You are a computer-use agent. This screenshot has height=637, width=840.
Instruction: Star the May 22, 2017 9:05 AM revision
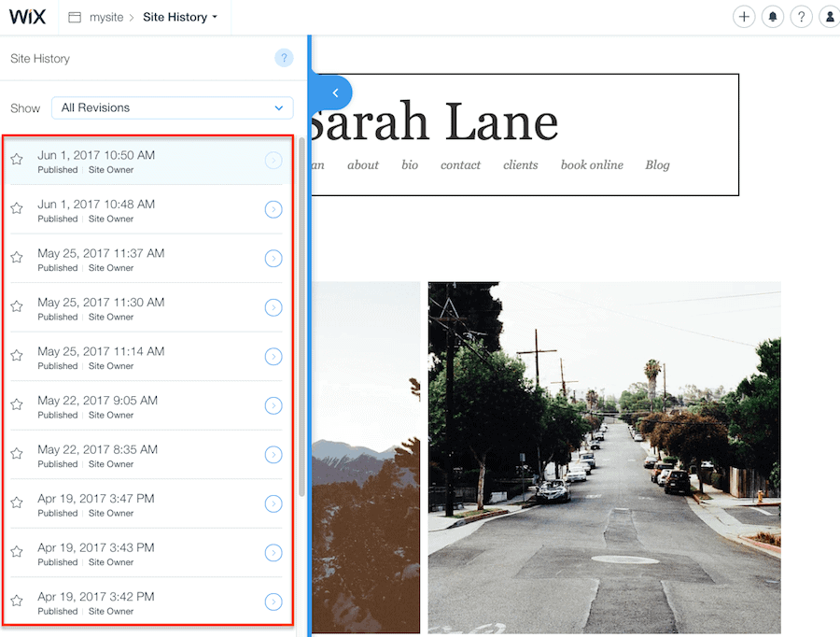(x=17, y=405)
